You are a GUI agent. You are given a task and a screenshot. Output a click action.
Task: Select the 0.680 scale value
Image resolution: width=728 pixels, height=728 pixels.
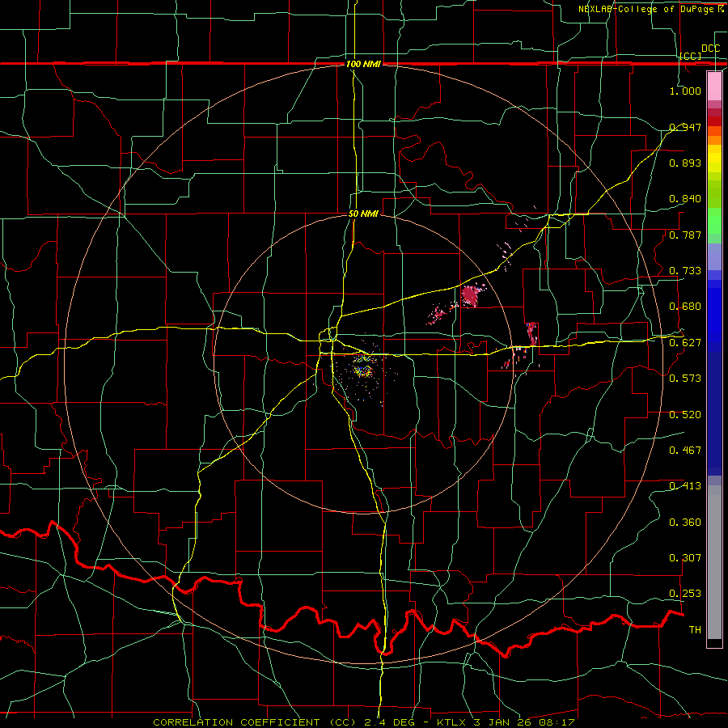pos(685,307)
